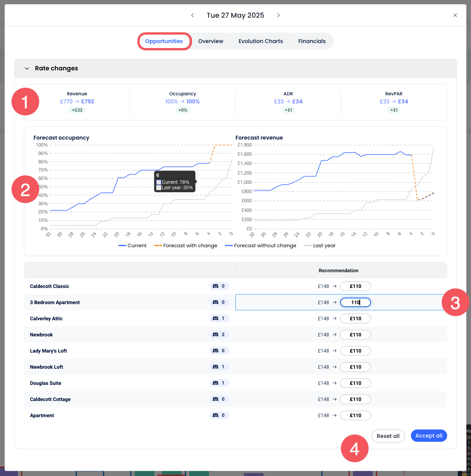Click the bed icon for Lady Mary's Loft
471x476 pixels.
(215, 351)
